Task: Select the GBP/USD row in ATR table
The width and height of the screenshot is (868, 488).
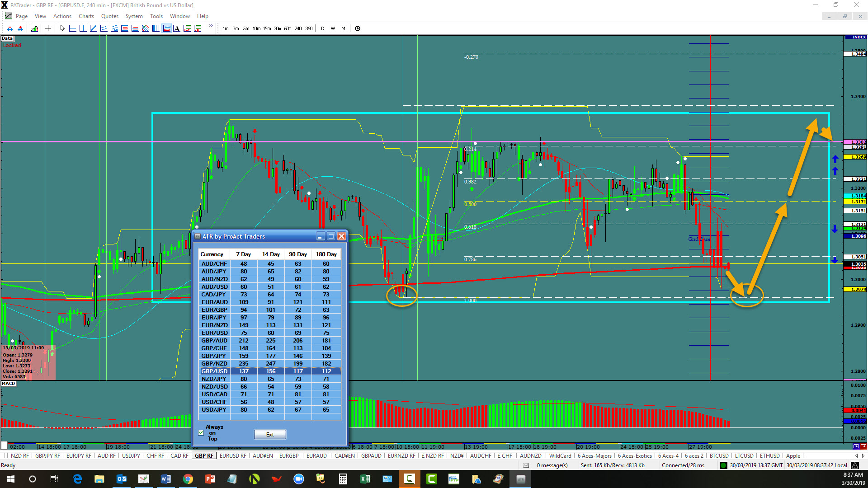Action: pos(270,371)
